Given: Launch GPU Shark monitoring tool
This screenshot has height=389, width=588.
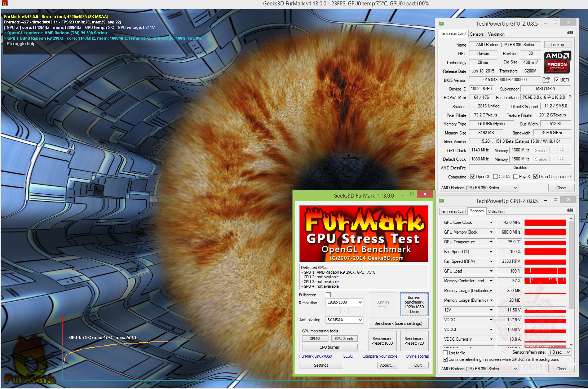Looking at the screenshot, I should [x=344, y=339].
